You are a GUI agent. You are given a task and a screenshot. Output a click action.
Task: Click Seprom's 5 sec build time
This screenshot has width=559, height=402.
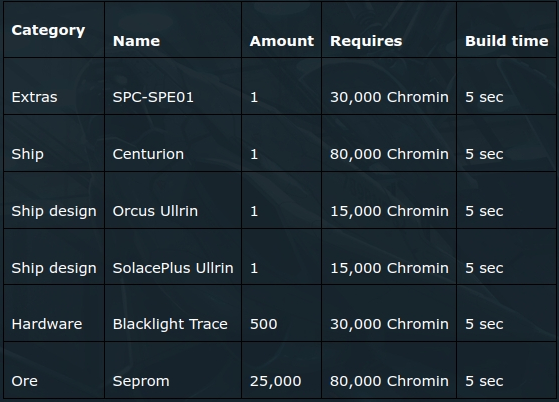(484, 381)
